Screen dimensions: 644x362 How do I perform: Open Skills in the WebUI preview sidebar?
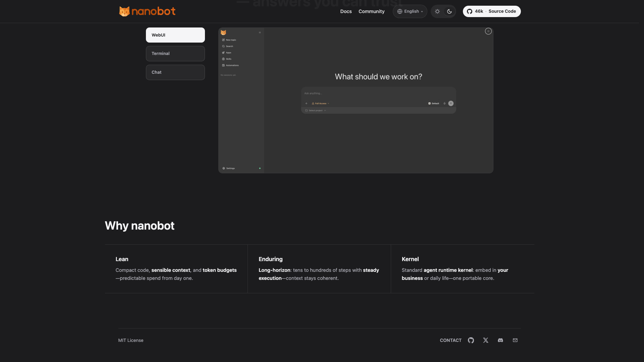point(226,59)
